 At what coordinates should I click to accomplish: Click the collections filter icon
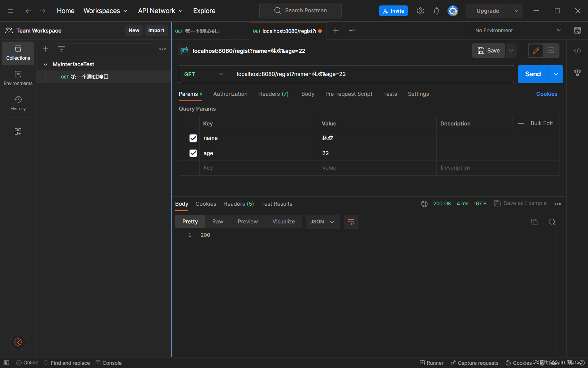61,49
